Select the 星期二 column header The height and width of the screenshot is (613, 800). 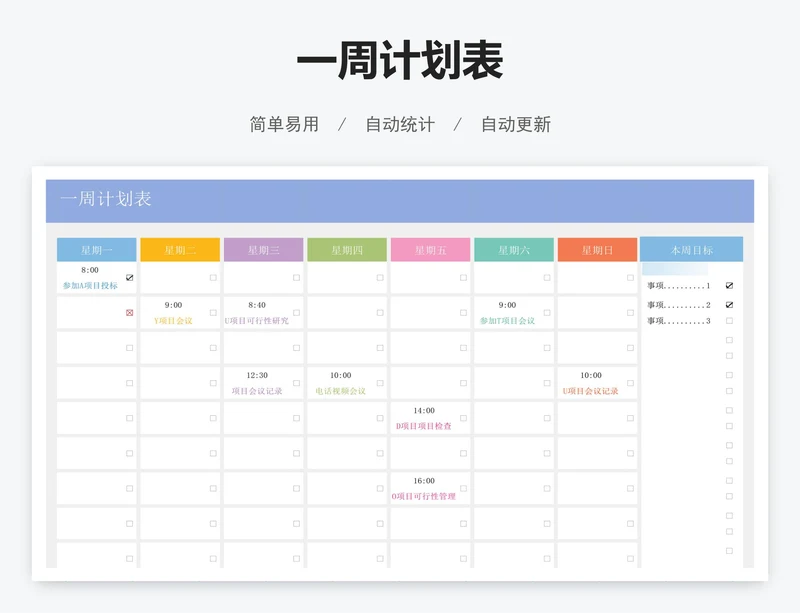click(180, 250)
